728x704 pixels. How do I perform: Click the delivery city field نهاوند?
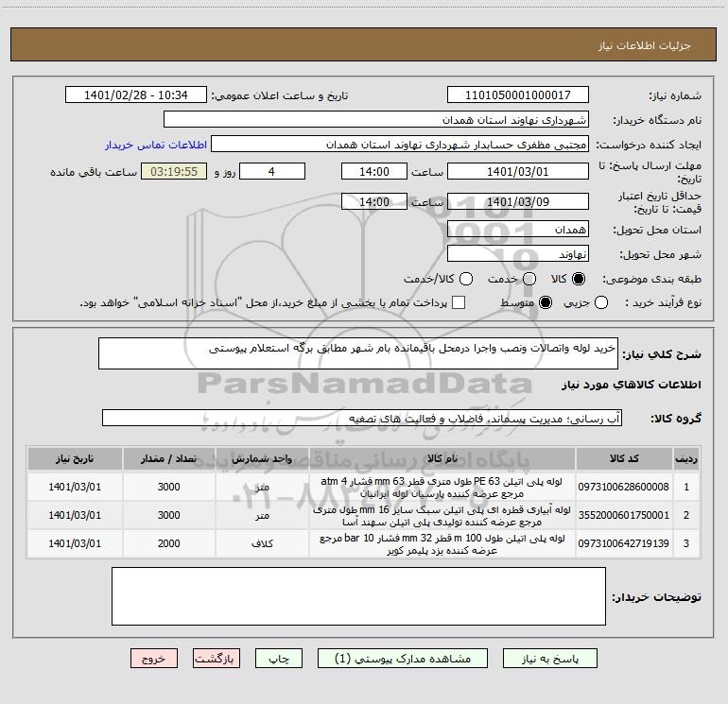(x=518, y=254)
